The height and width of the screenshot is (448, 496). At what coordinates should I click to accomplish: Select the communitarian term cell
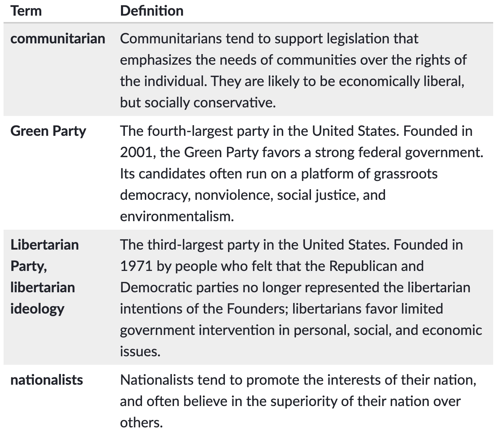pyautogui.click(x=58, y=39)
